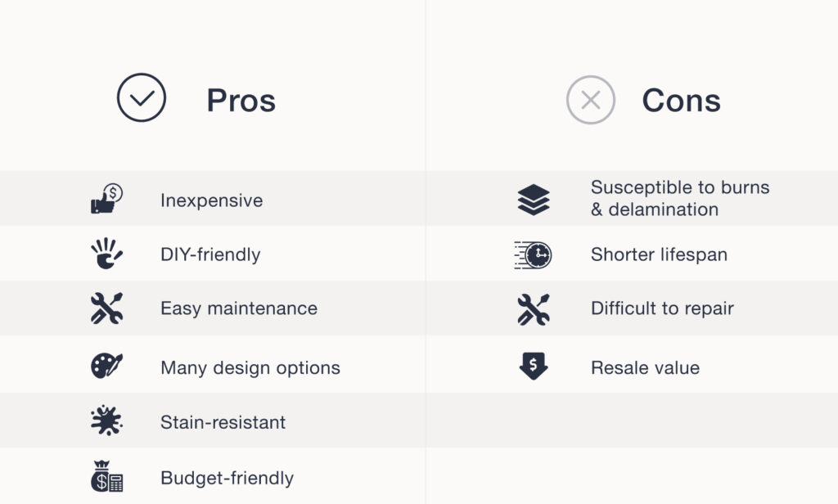Click the Pros heading
The width and height of the screenshot is (838, 504).
(241, 101)
